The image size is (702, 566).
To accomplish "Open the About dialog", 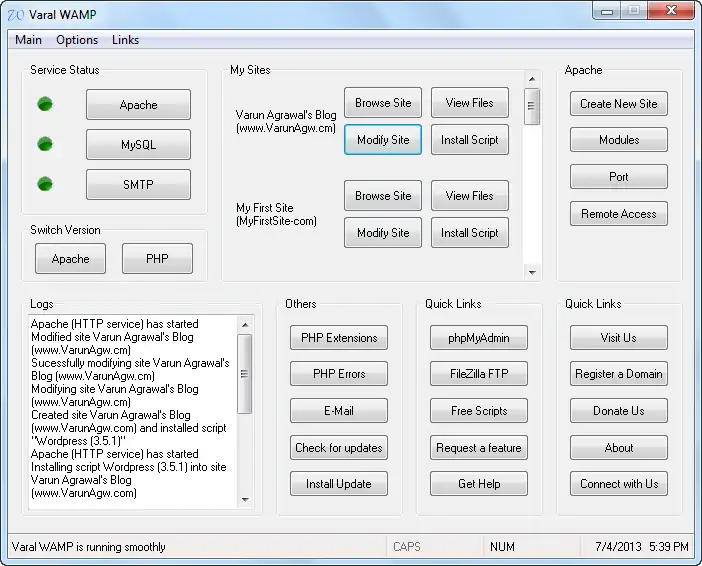I will [x=619, y=448].
